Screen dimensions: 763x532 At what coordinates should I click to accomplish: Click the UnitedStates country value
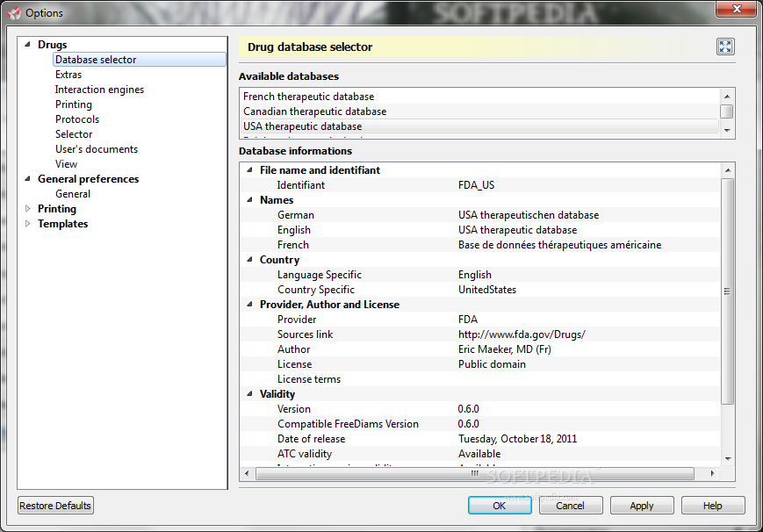(x=487, y=290)
